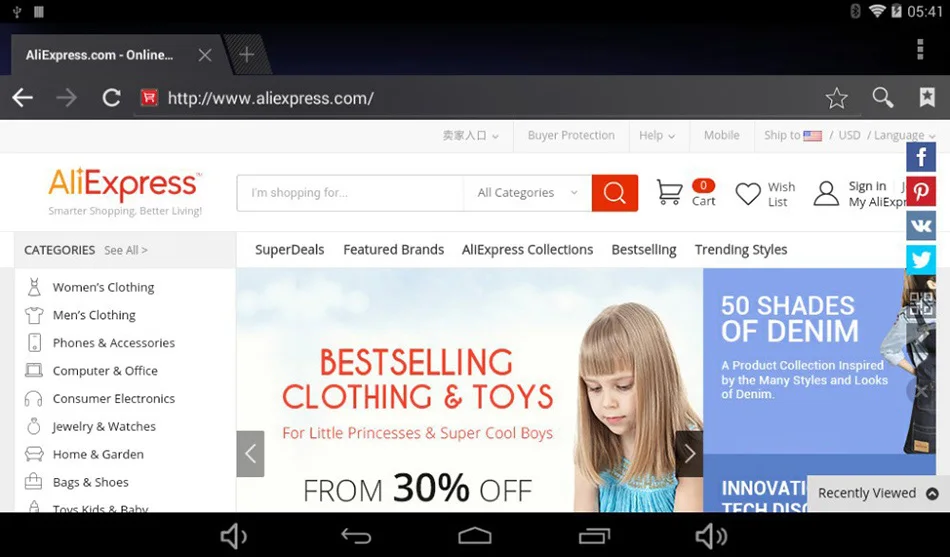The width and height of the screenshot is (950, 557).
Task: Expand the Help dropdown
Action: [657, 136]
